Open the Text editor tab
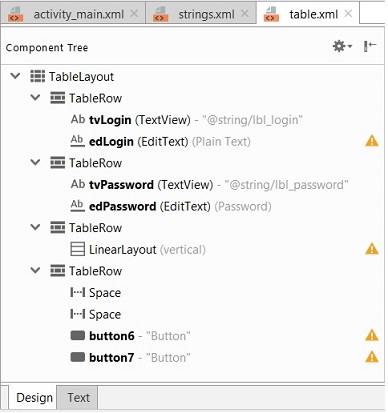 (x=78, y=397)
